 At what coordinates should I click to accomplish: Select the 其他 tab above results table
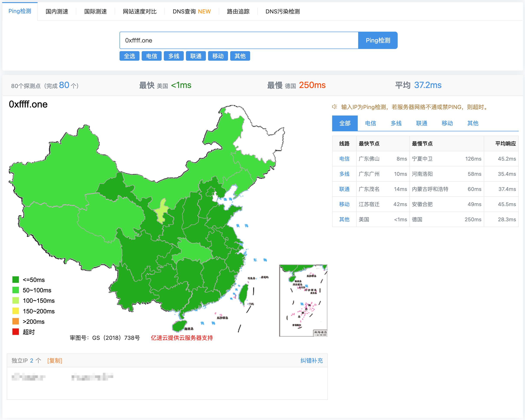click(473, 123)
